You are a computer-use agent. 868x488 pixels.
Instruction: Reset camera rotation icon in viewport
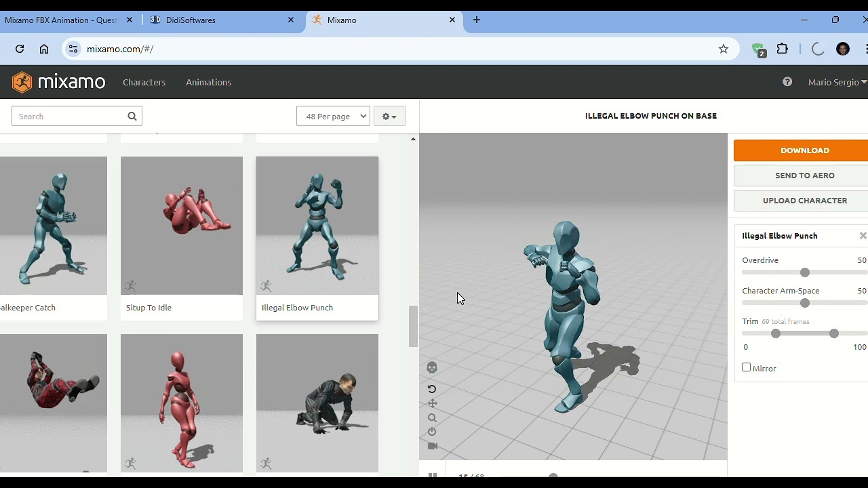[x=432, y=389]
